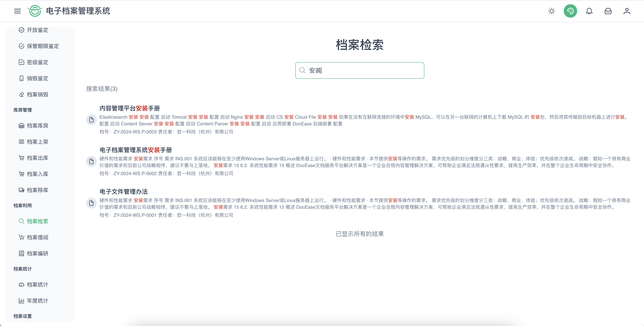Open the hamburger menu to collapse sidebar

click(x=17, y=11)
